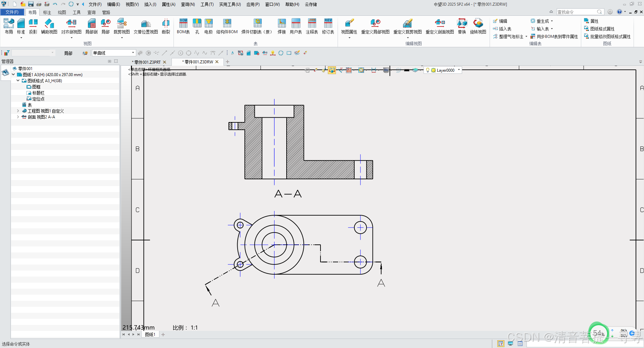
Task: Click the 断裂 broken view icon
Action: (x=166, y=26)
